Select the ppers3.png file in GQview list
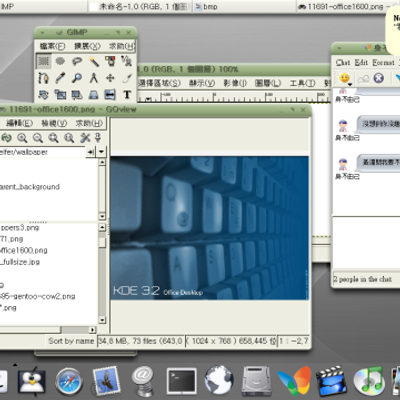 tap(20, 228)
